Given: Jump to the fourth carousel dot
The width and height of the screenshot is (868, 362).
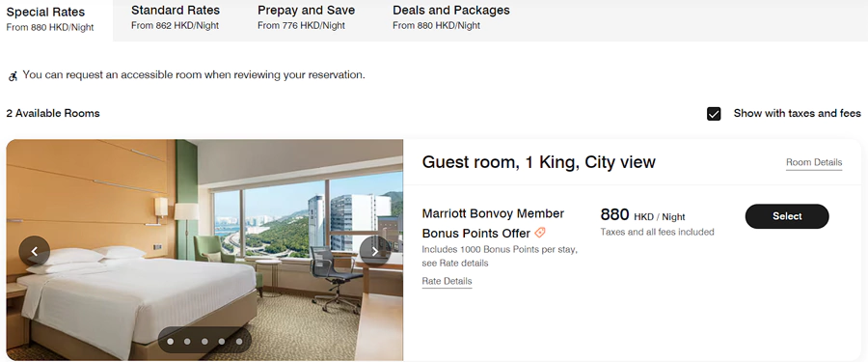Looking at the screenshot, I should pyautogui.click(x=222, y=342).
